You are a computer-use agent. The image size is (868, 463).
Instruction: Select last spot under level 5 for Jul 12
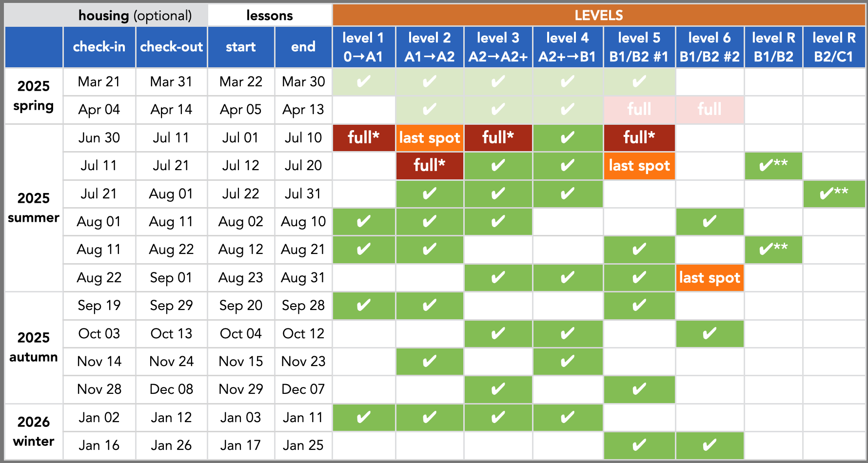coord(639,166)
